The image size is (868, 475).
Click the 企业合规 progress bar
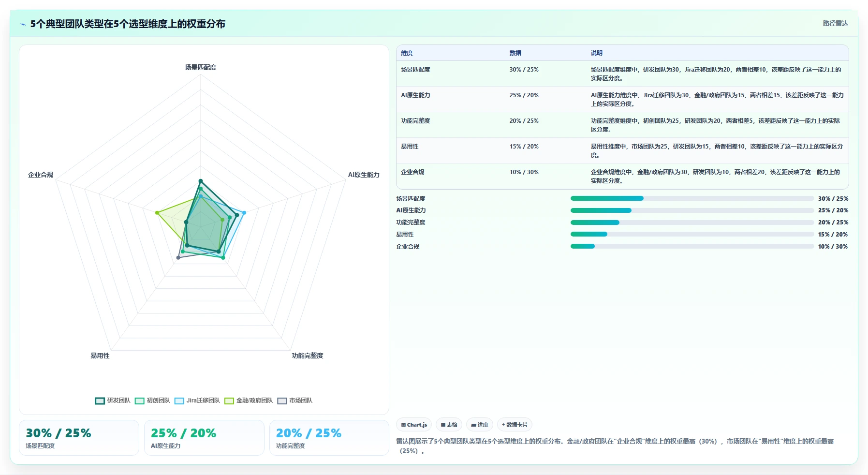(692, 246)
